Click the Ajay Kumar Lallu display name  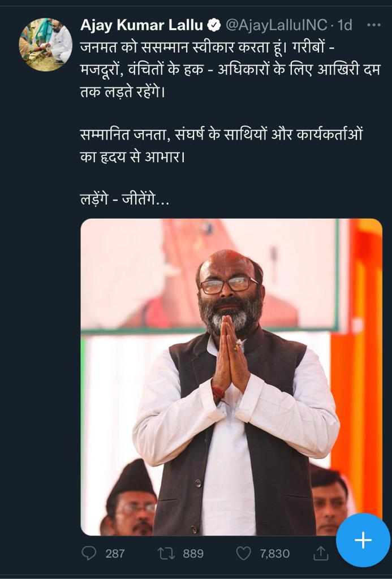[x=141, y=25]
